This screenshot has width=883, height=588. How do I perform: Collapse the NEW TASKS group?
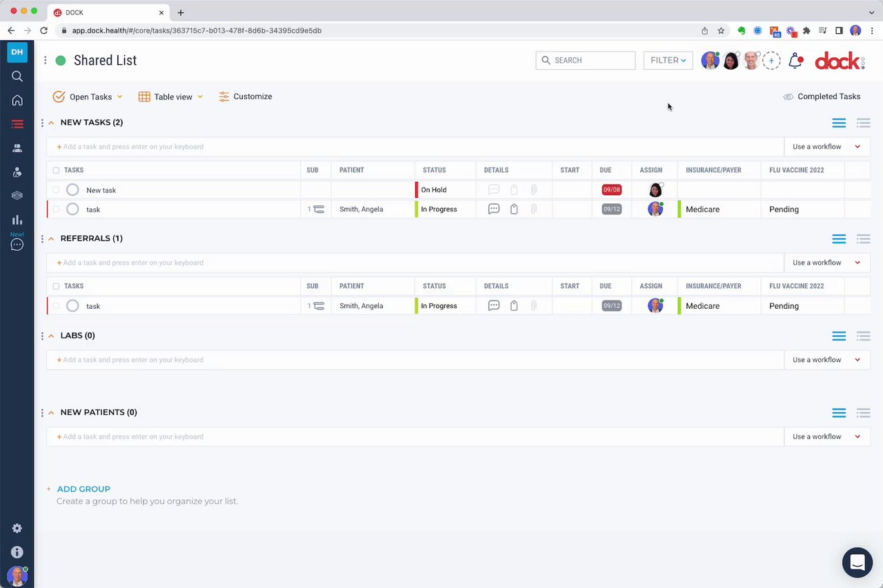51,123
